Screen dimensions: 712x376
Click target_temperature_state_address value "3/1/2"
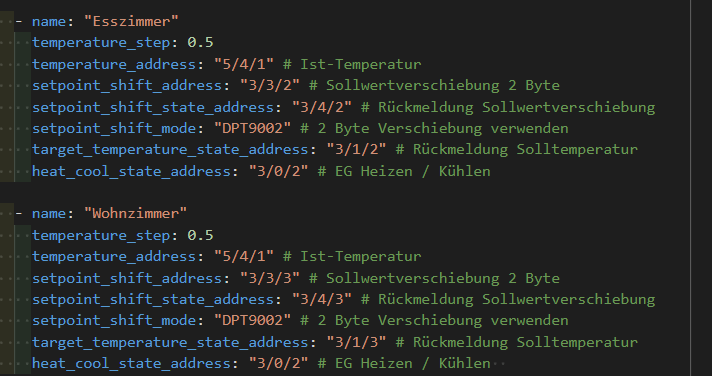(356, 149)
